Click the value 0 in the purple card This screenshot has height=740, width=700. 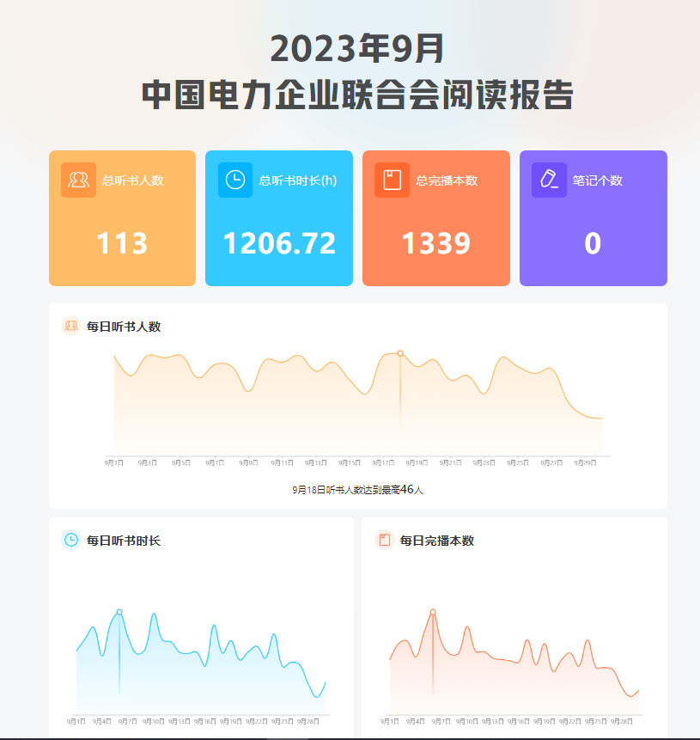coord(593,243)
